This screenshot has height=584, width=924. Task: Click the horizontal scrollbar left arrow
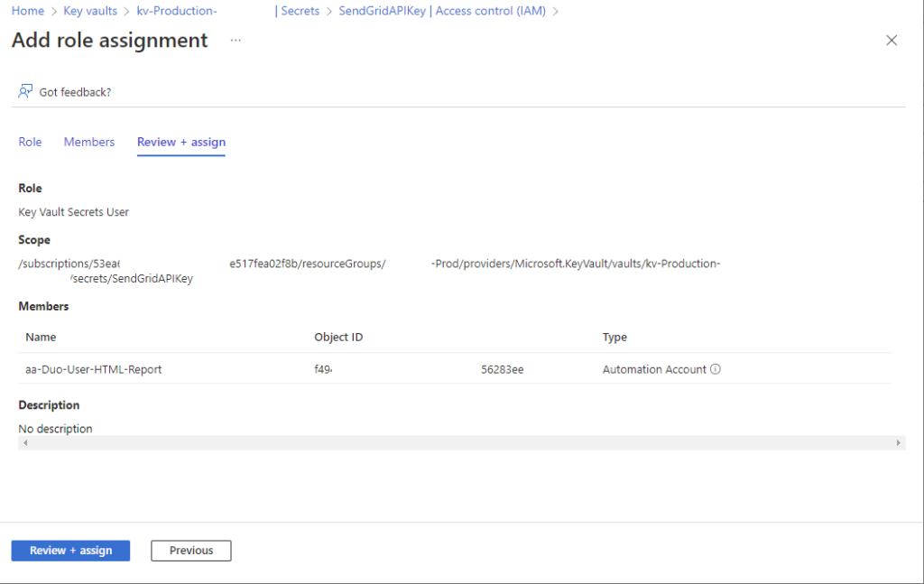[x=25, y=442]
